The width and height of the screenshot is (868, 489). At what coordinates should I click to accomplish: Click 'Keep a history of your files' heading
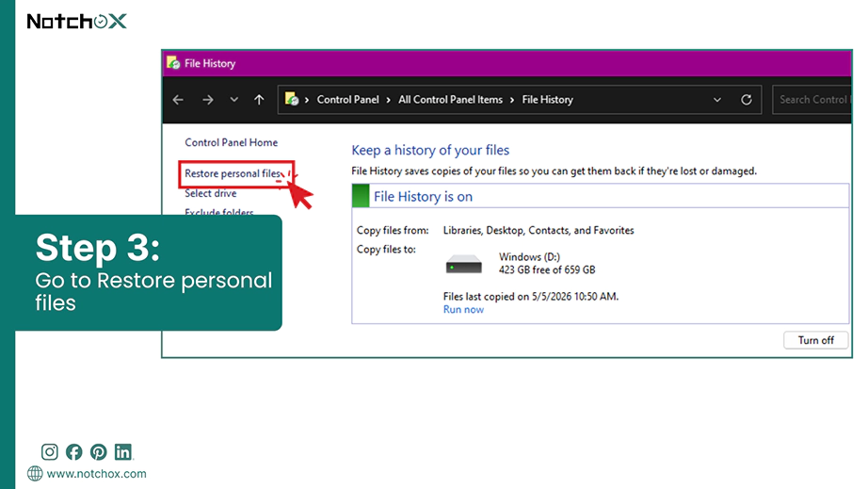click(x=430, y=150)
